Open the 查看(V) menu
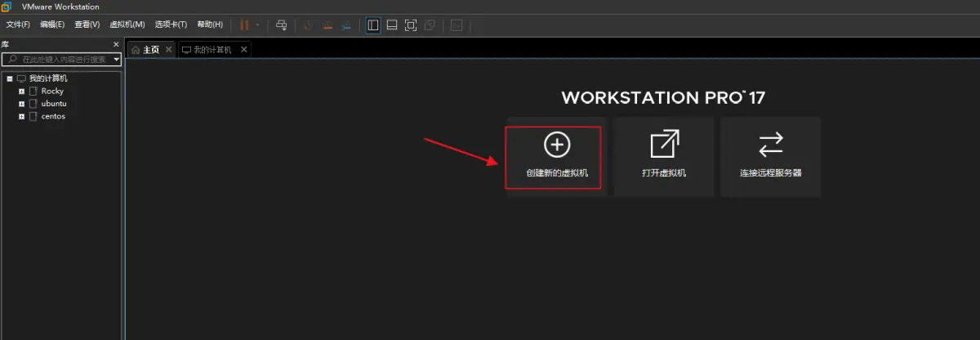 coord(87,25)
